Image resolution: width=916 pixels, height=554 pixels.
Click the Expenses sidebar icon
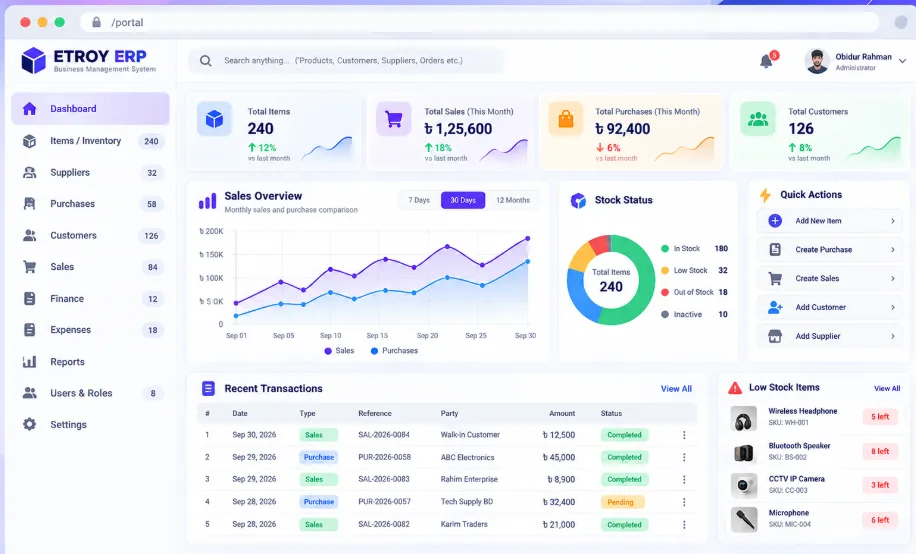pos(29,330)
